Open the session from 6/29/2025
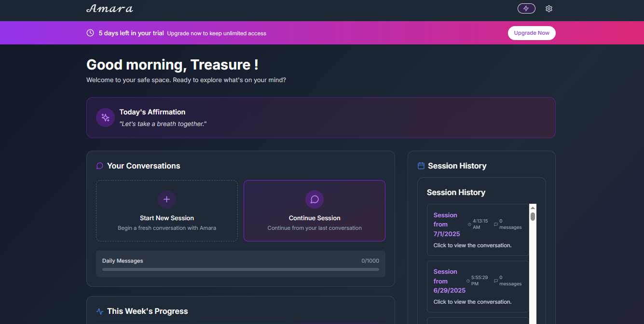This screenshot has height=324, width=644. tap(478, 286)
